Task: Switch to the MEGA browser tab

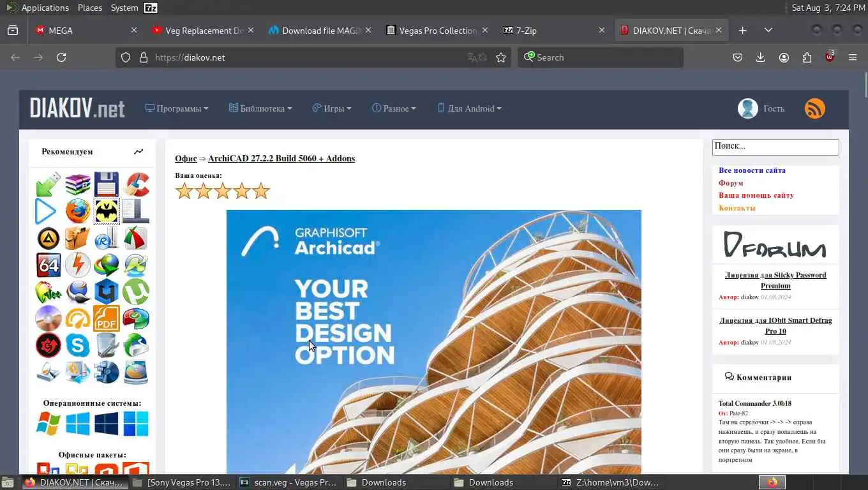Action: pyautogui.click(x=86, y=30)
